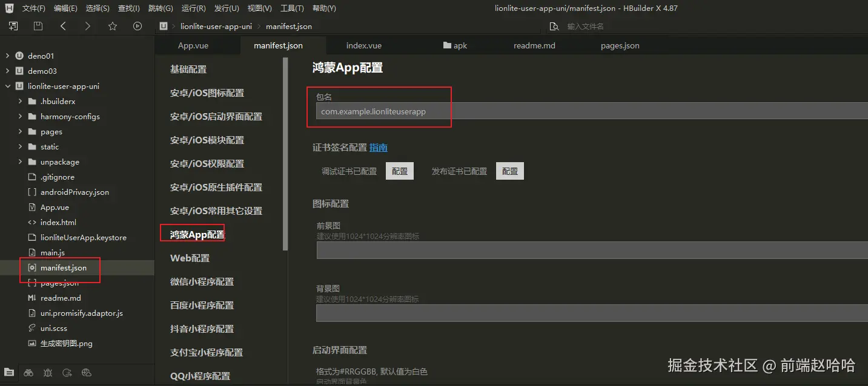Screen dimensions: 868x386
Task: Switch to the index.vue tab
Action: pos(364,45)
